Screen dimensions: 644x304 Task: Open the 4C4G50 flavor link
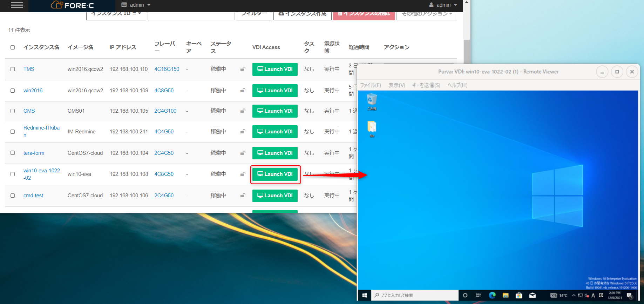pyautogui.click(x=164, y=132)
